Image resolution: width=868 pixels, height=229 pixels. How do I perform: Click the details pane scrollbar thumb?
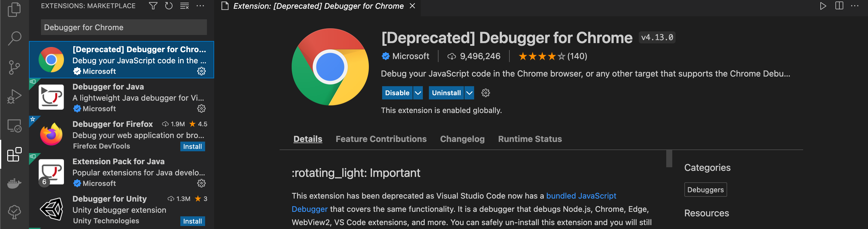click(x=669, y=158)
